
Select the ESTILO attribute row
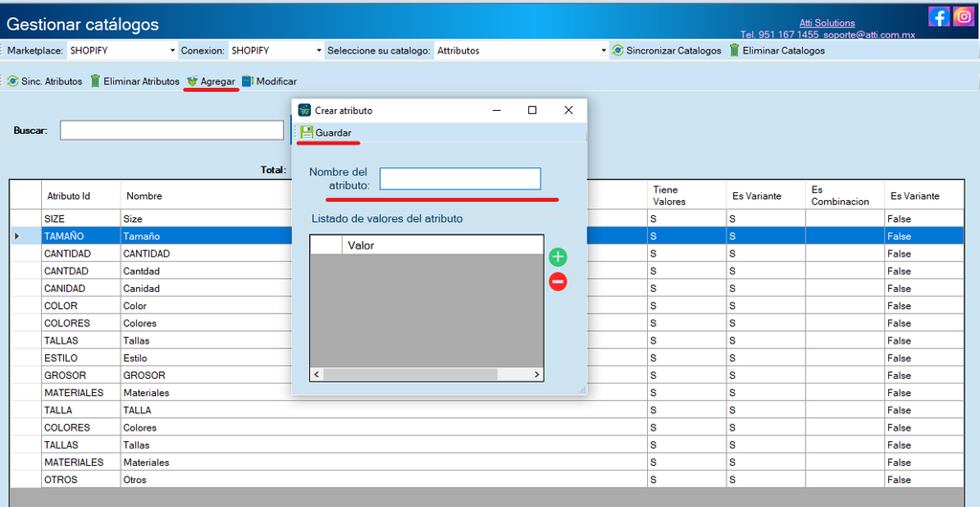point(486,359)
